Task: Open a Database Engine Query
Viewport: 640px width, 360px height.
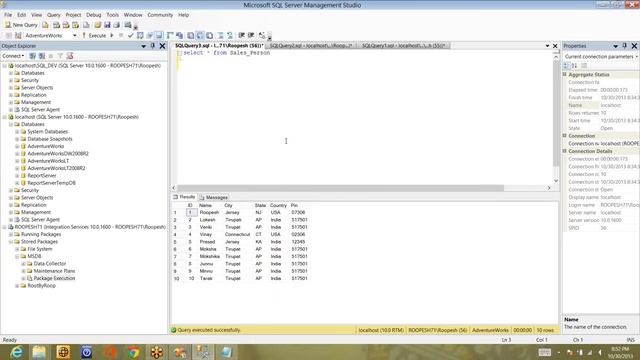Action: tap(45, 25)
